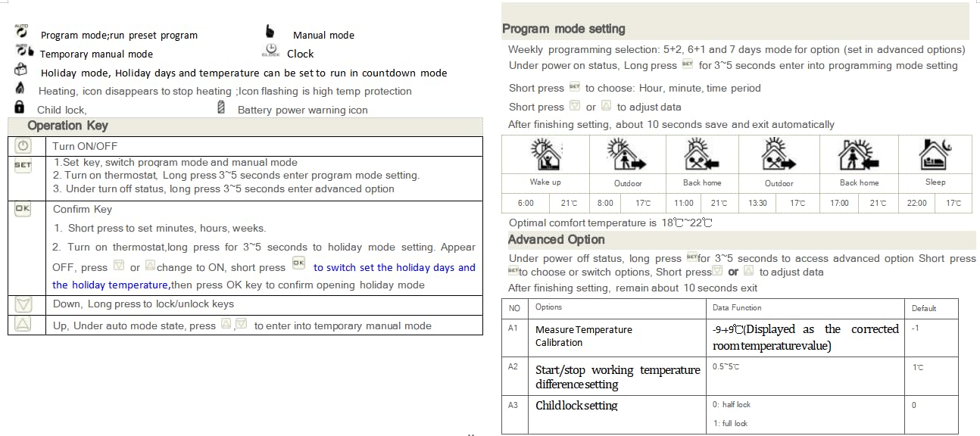Click the Heating flame icon
Viewport: 980px width, 436px height.
pyautogui.click(x=20, y=89)
